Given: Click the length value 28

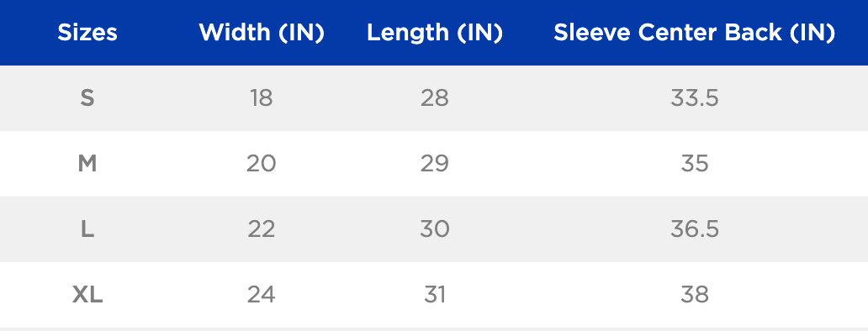Looking at the screenshot, I should click(x=435, y=98).
